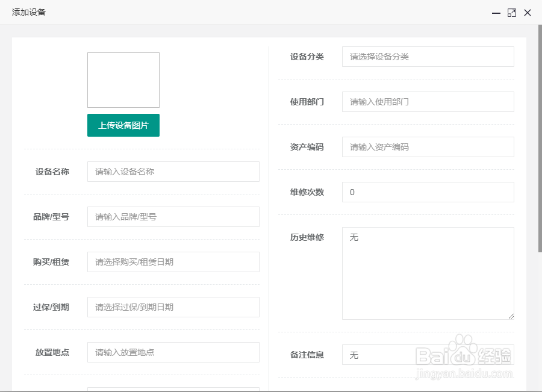Focus the 资产编码 input field

428,147
